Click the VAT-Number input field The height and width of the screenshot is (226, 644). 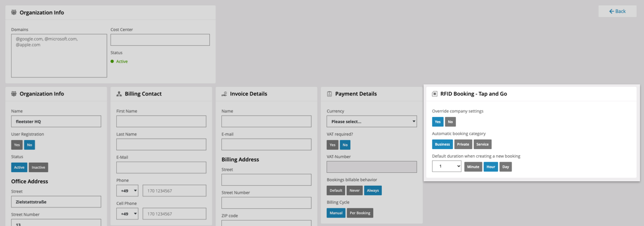371,167
